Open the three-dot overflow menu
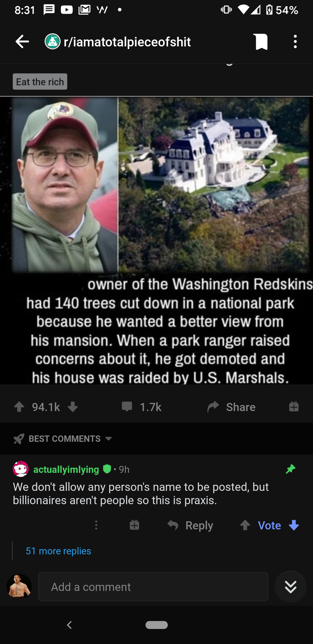This screenshot has height=644, width=313. [x=295, y=42]
